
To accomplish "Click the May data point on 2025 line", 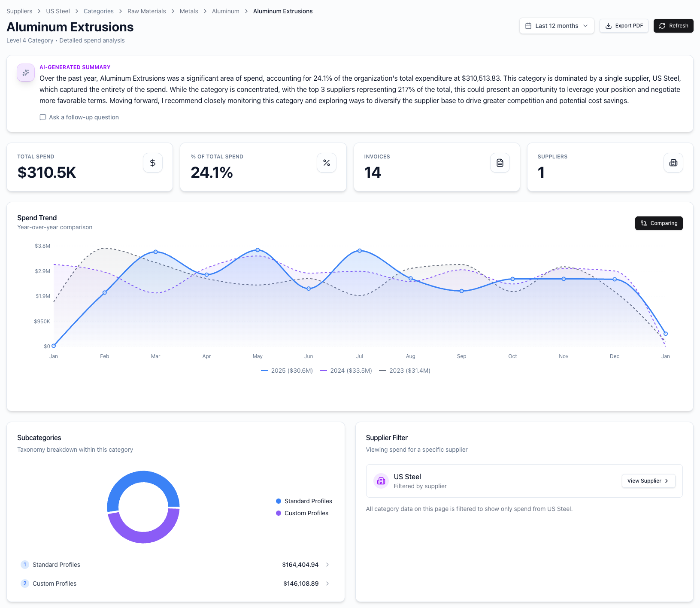I will coord(258,250).
